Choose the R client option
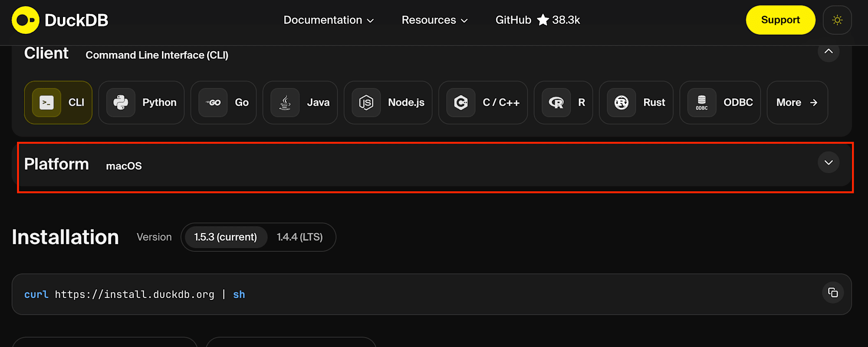The image size is (868, 347). [x=563, y=103]
